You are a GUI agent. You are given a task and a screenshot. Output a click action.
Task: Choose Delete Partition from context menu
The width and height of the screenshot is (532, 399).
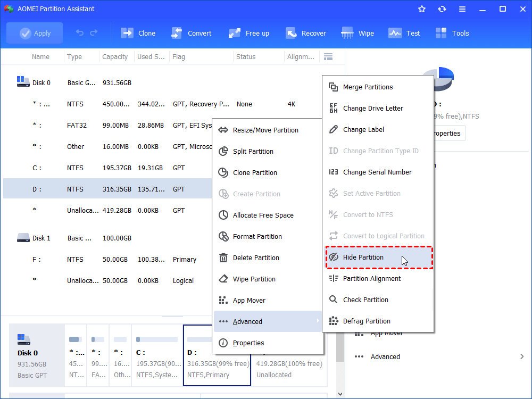point(268,258)
